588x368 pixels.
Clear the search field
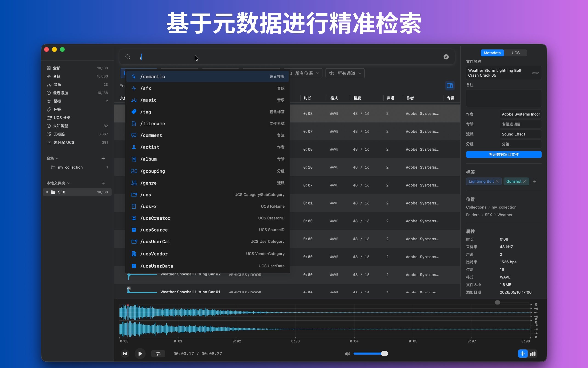pos(446,57)
